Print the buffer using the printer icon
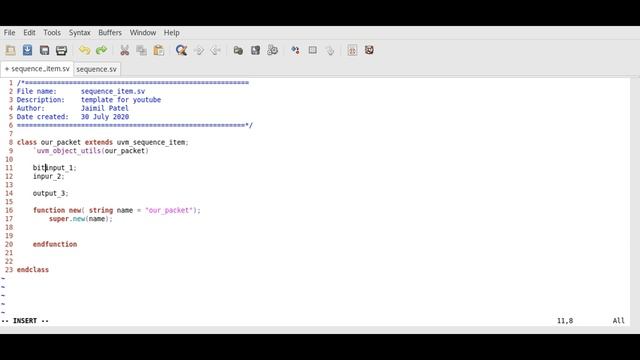 pos(62,50)
